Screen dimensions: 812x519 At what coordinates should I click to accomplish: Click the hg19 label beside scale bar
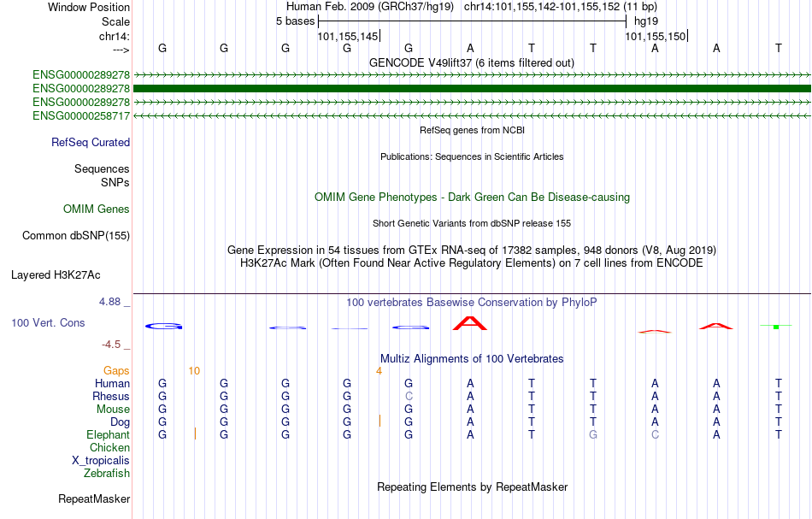646,21
